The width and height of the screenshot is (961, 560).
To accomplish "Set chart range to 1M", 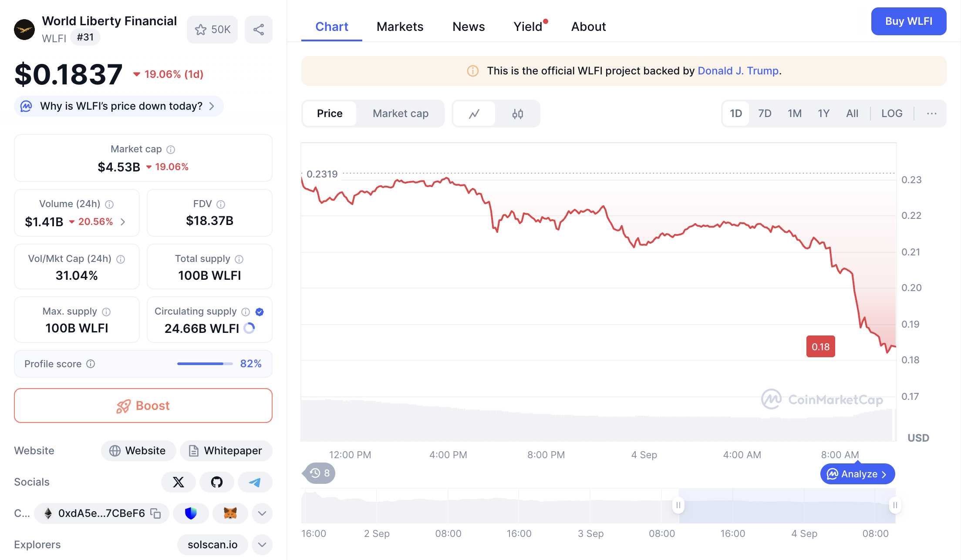I will click(x=795, y=114).
